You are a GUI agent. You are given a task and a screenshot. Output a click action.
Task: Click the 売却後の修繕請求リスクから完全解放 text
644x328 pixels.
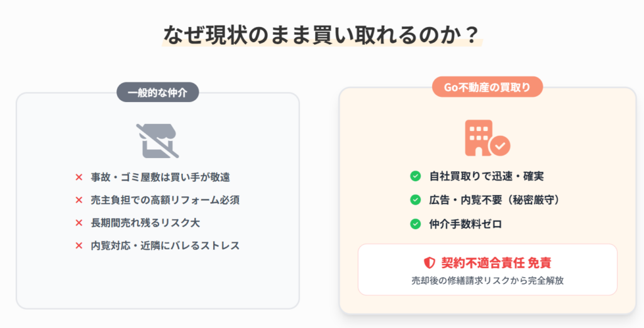pyautogui.click(x=487, y=281)
